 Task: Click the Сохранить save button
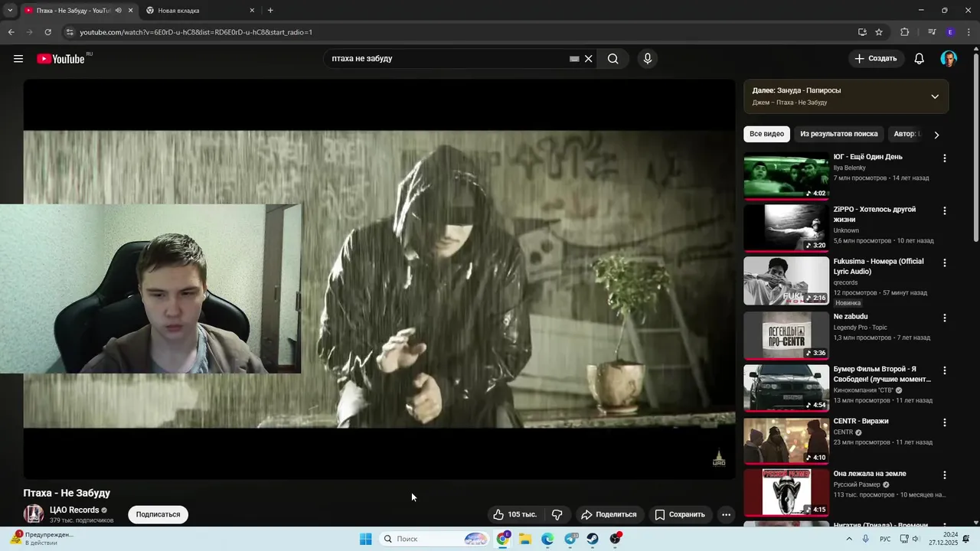(680, 514)
